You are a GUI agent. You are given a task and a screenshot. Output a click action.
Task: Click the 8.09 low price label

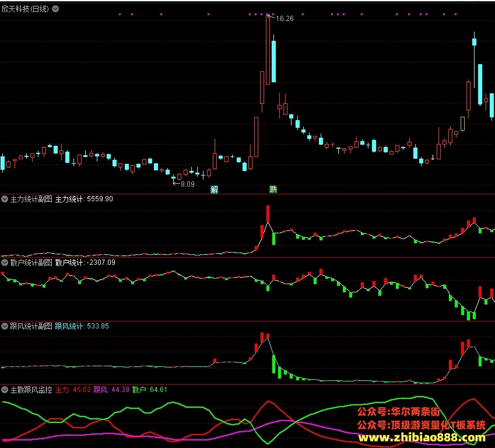[188, 184]
